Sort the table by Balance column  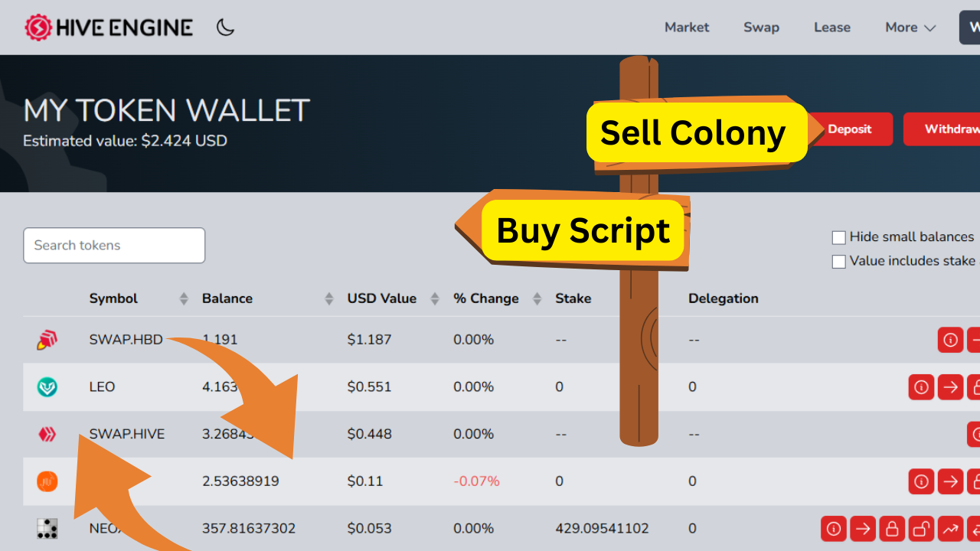227,298
